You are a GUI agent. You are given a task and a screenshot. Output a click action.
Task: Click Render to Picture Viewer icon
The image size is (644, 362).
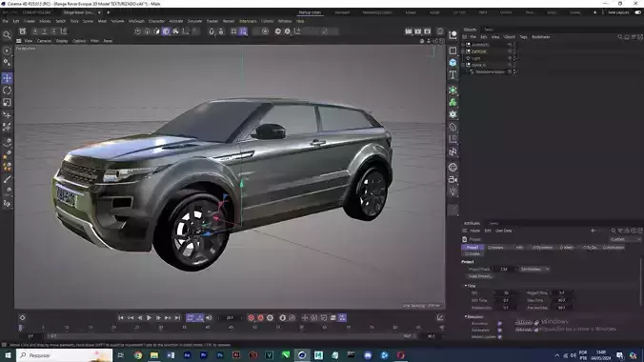pos(417,31)
